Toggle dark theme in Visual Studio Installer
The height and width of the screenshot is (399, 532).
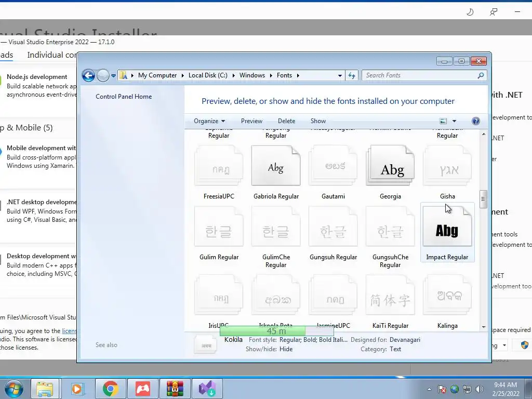coord(470,12)
